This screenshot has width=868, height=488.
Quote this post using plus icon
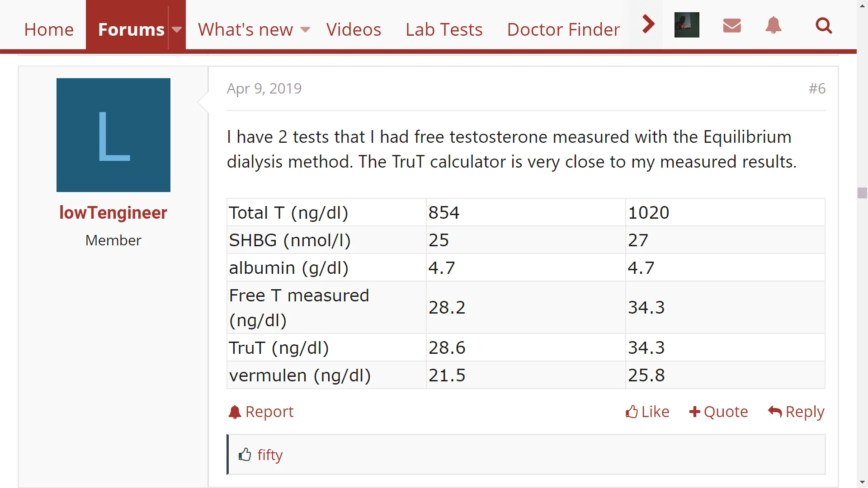click(695, 412)
